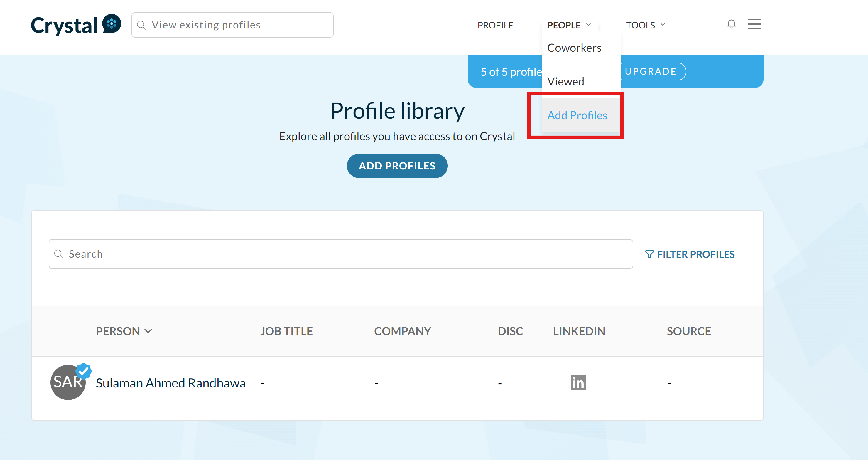This screenshot has width=868, height=460.
Task: Click magnifier icon in top search bar
Action: [x=141, y=25]
